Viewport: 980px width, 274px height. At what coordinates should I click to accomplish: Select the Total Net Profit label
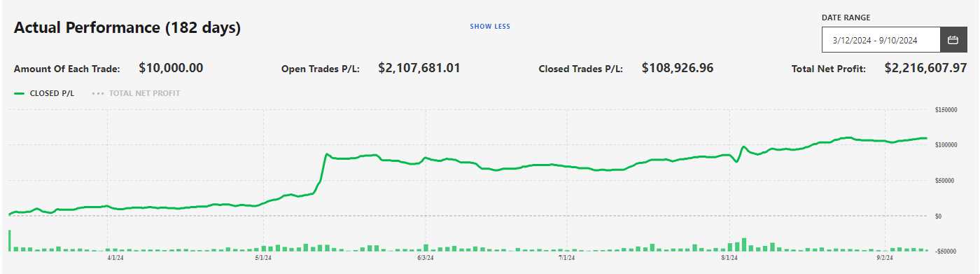click(x=828, y=69)
